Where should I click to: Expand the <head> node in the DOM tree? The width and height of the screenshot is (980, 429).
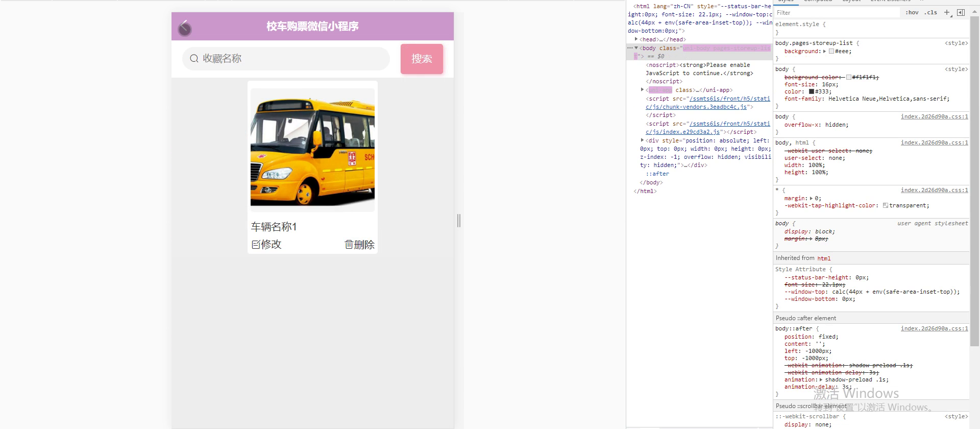pos(636,39)
